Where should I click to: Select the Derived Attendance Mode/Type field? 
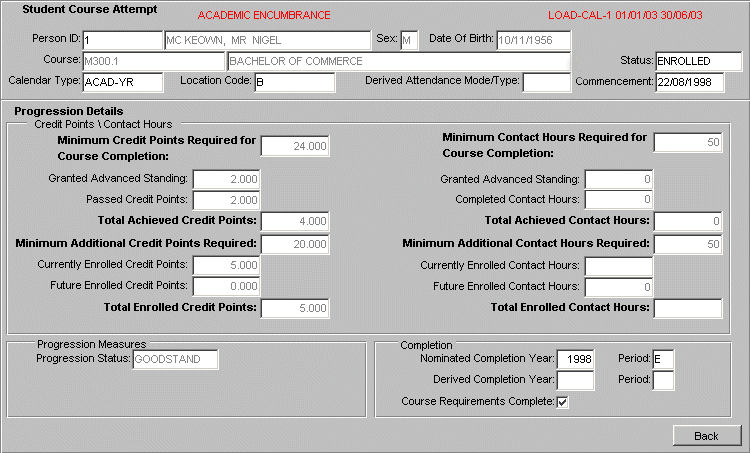click(546, 82)
